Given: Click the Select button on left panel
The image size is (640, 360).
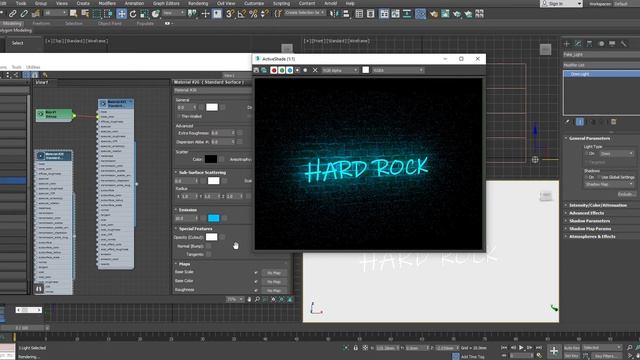Looking at the screenshot, I should 18,43.
